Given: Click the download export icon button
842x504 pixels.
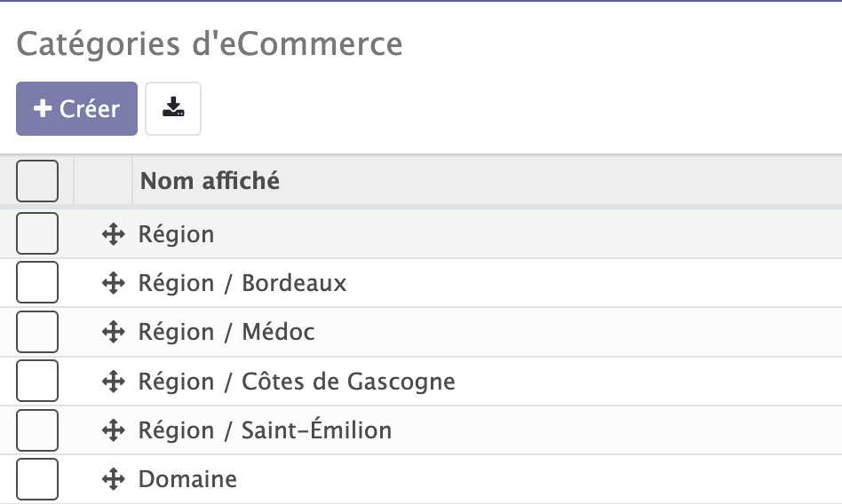Looking at the screenshot, I should 173,108.
